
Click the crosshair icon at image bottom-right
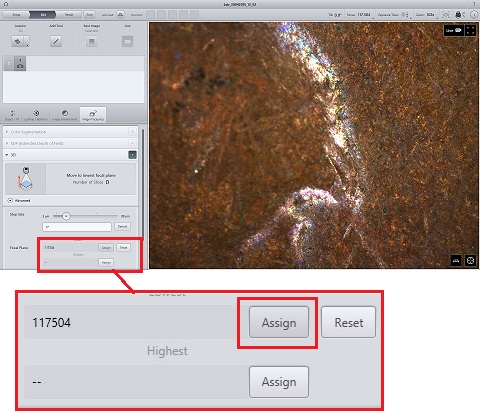pyautogui.click(x=470, y=260)
